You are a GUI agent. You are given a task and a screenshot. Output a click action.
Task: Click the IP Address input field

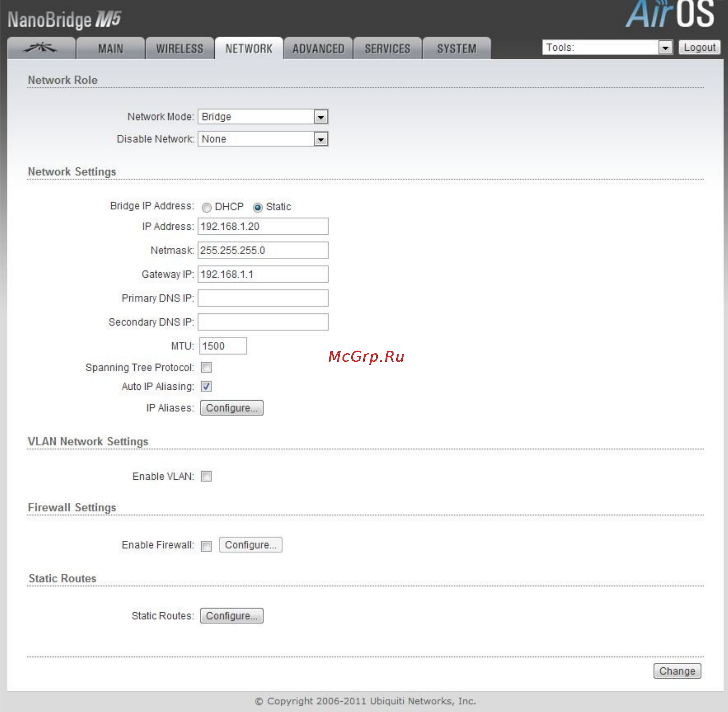click(263, 226)
